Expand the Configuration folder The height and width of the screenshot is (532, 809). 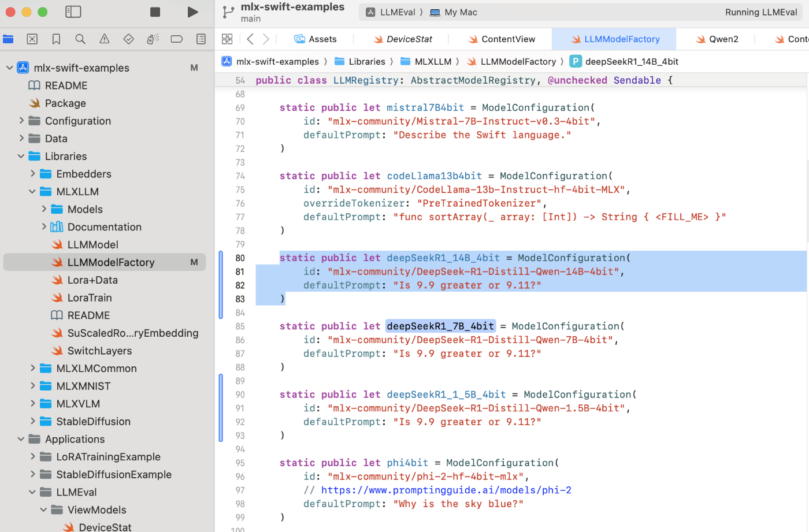click(21, 121)
